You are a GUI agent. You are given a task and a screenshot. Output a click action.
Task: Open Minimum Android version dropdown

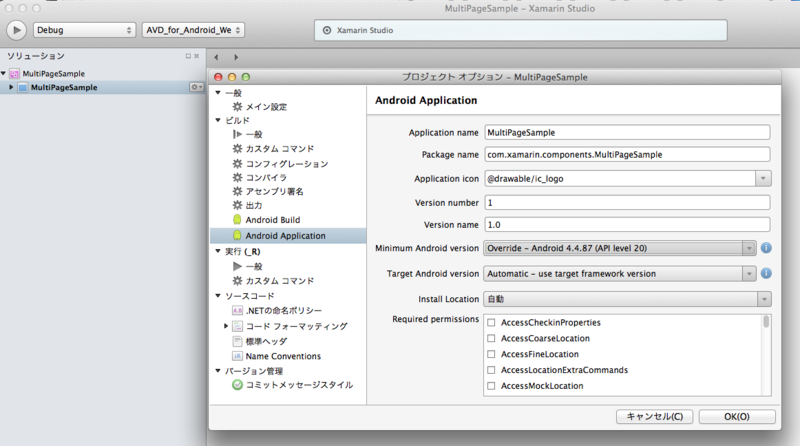(748, 248)
